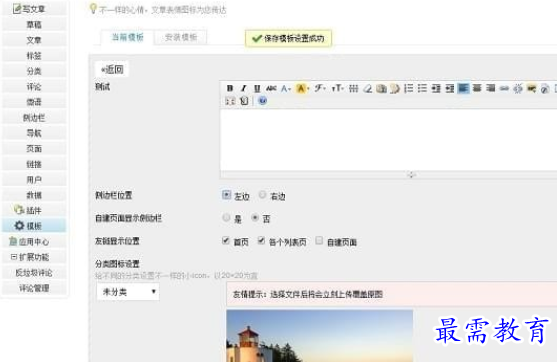Click the 插件 plugin icon in sidebar
Screen dimensions: 557x362
(x=18, y=210)
